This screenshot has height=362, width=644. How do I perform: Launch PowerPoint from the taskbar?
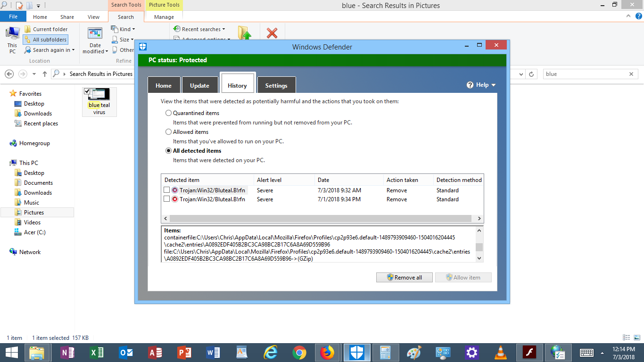(184, 353)
